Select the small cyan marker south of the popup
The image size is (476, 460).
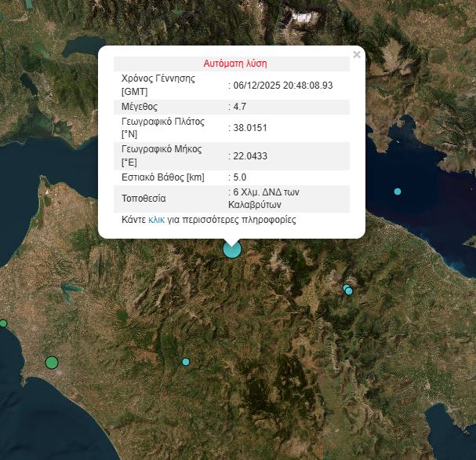[186, 362]
